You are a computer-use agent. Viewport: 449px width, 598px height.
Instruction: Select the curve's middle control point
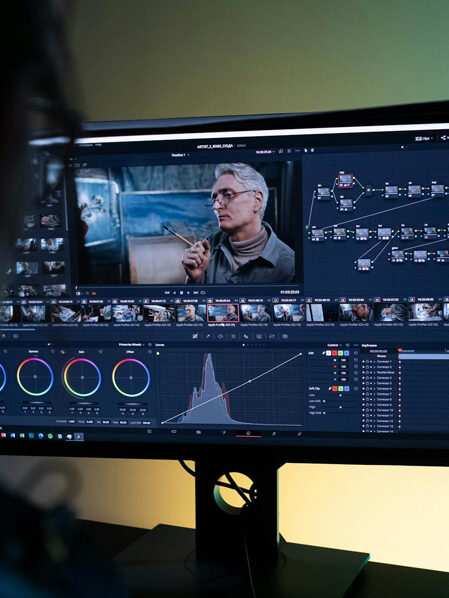coord(250,381)
